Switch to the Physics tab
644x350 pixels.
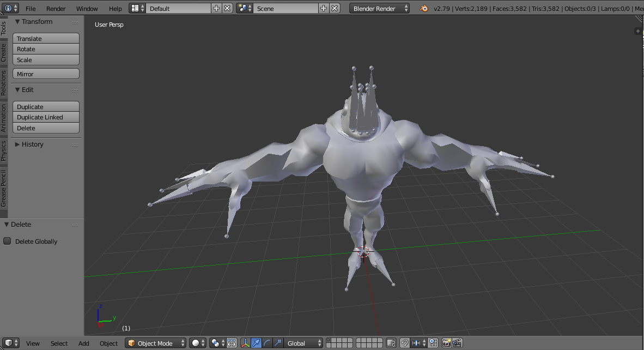tap(4, 151)
